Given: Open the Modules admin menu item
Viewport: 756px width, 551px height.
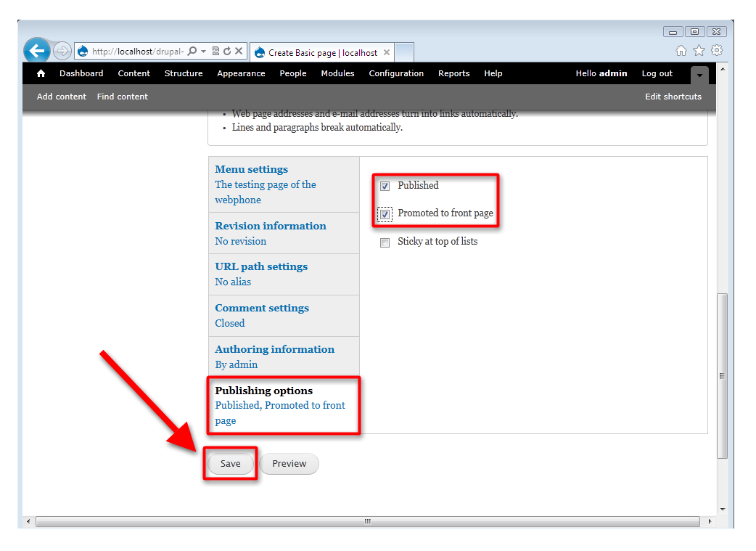Looking at the screenshot, I should (337, 73).
